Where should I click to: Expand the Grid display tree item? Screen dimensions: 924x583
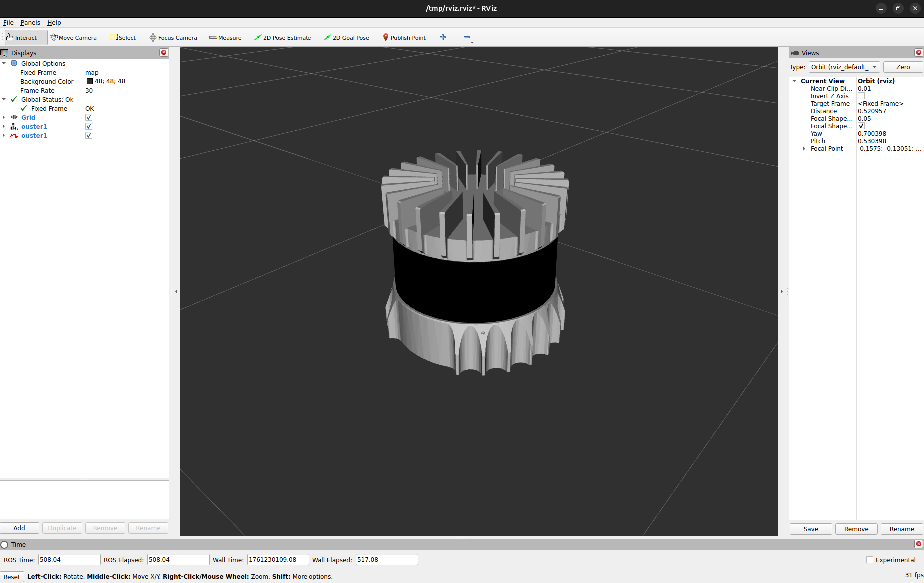4,118
